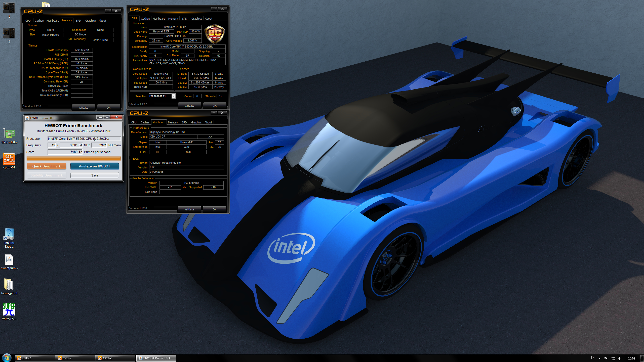This screenshot has height=362, width=644.
Task: Click the Level 3 cache value 15 MBytes
Action: tap(200, 87)
